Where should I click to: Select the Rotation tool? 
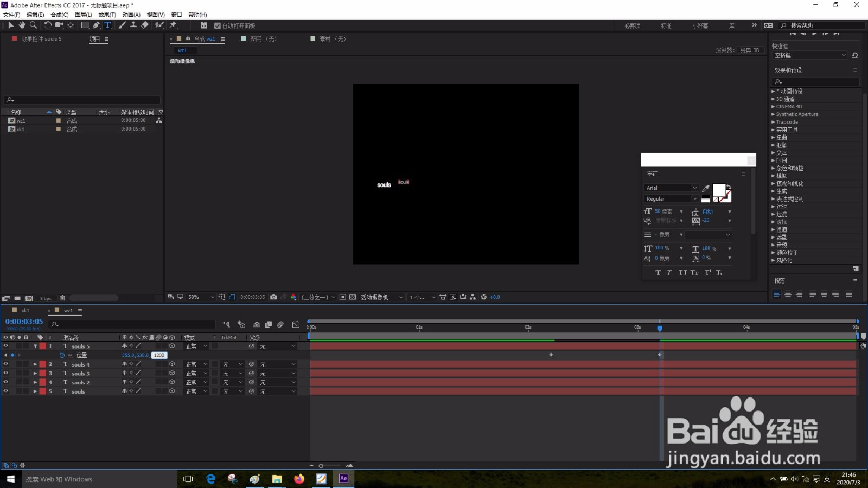coord(48,25)
